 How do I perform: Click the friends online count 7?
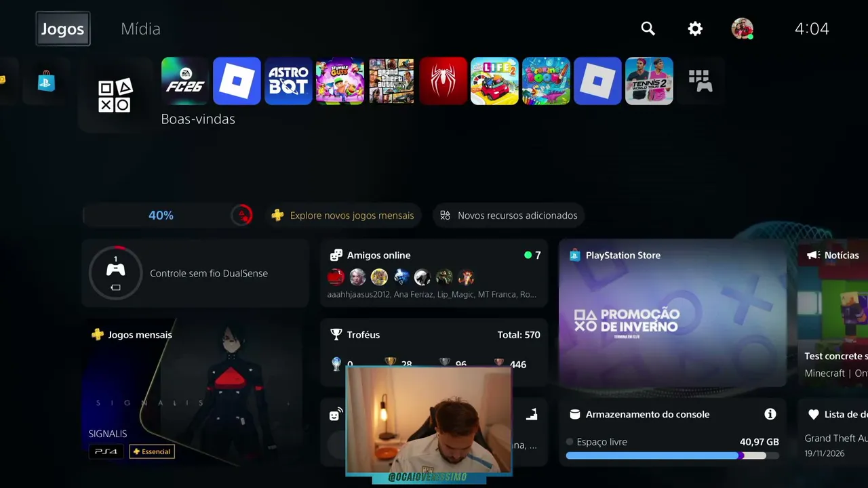click(538, 256)
